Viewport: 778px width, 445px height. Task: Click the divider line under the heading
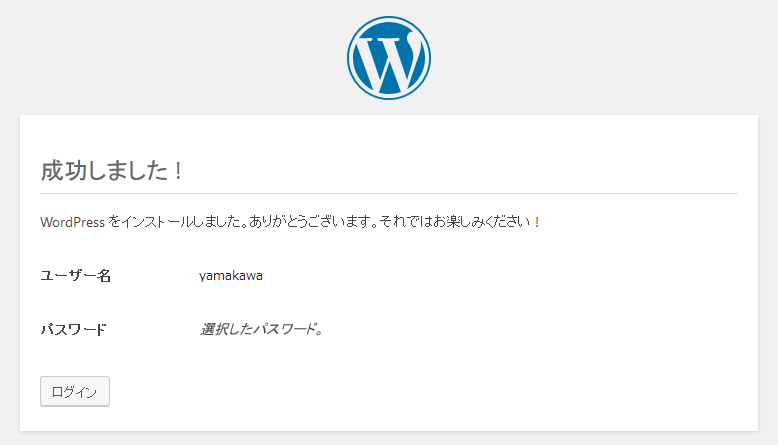[x=389, y=193]
